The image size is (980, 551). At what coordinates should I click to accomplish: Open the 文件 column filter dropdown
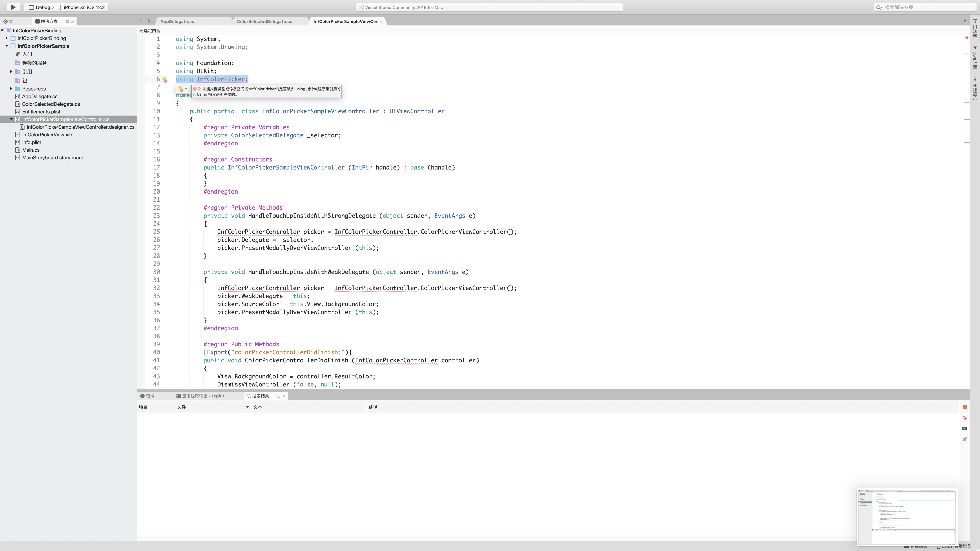(247, 407)
